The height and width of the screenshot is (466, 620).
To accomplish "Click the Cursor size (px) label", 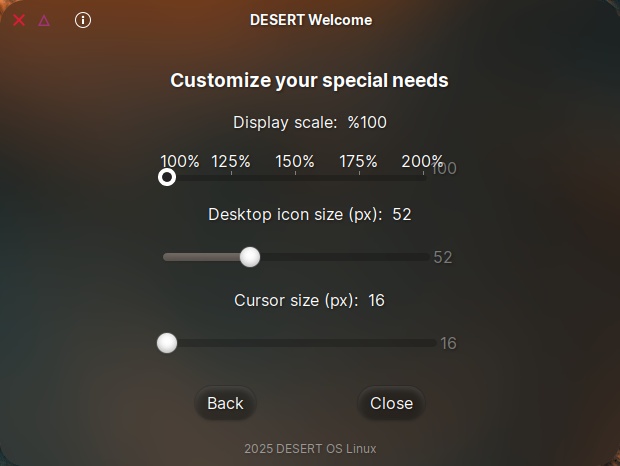I will click(x=296, y=300).
